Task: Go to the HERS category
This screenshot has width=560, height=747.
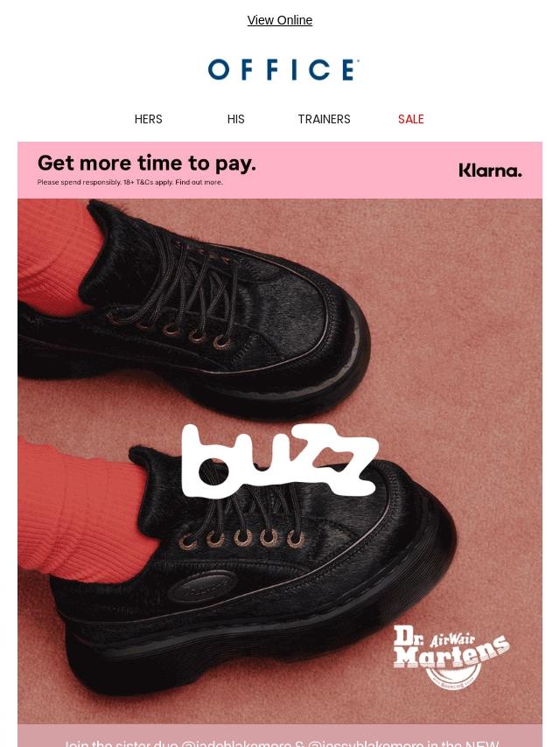Action: coord(148,119)
